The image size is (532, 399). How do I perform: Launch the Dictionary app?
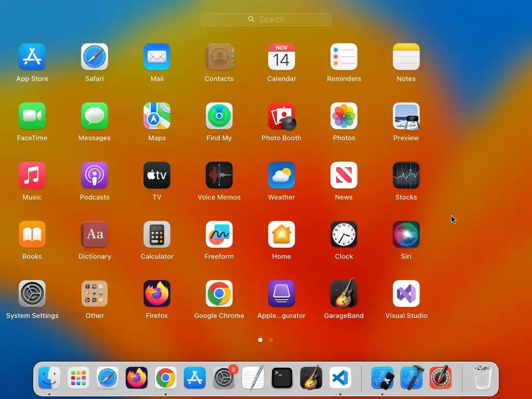(x=95, y=234)
